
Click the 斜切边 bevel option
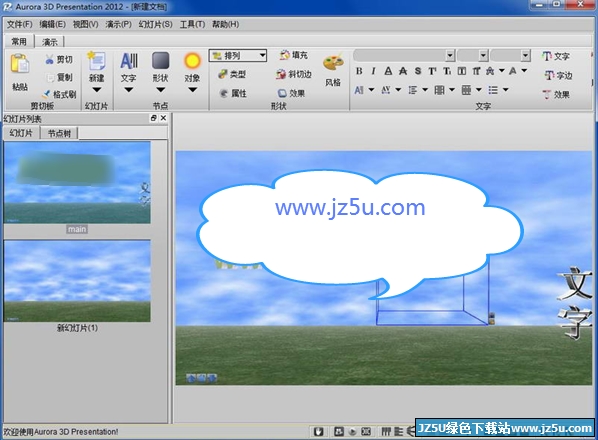[294, 74]
